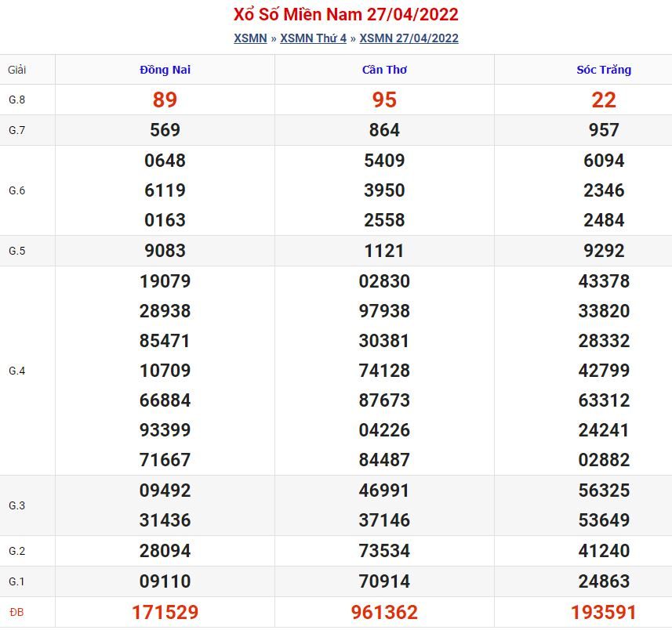Click G.4 number 28938
Screen dimensions: 672x630
(165, 311)
